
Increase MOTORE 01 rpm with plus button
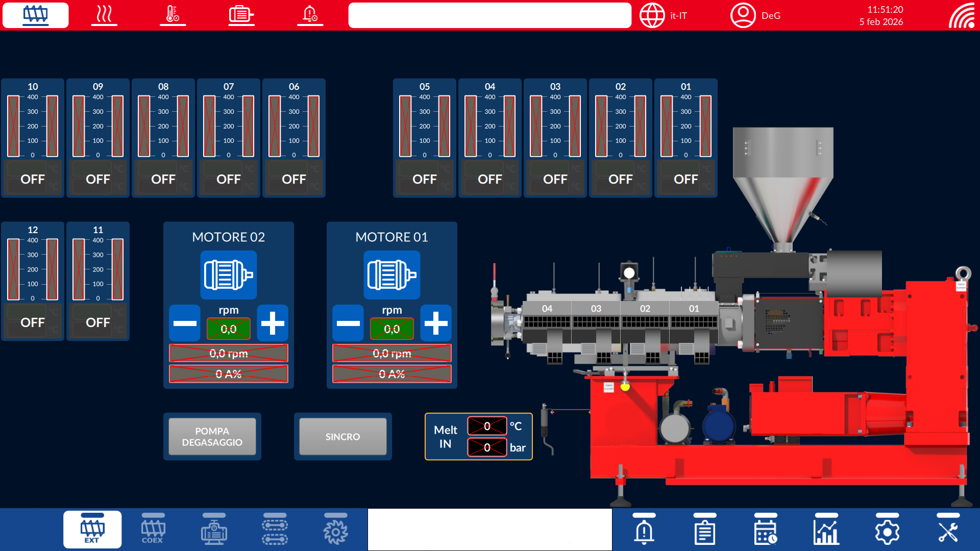pyautogui.click(x=436, y=323)
